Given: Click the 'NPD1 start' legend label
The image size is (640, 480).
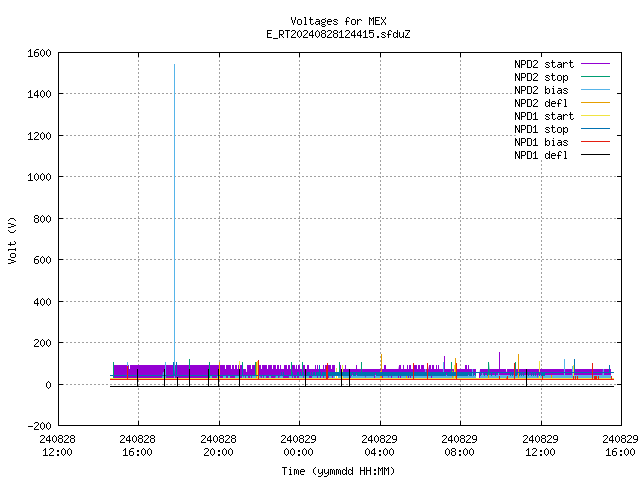Looking at the screenshot, I should [544, 116].
